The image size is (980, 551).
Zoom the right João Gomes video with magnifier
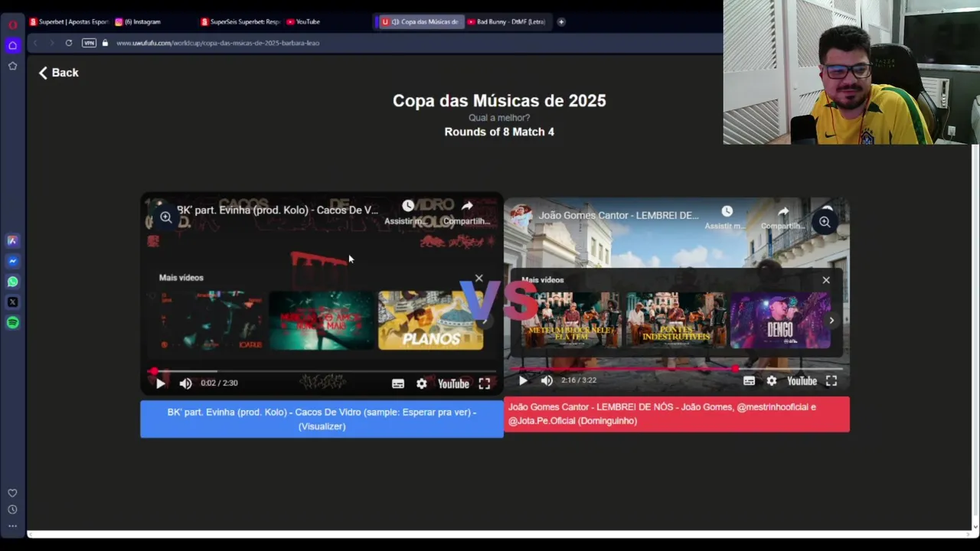tap(825, 222)
